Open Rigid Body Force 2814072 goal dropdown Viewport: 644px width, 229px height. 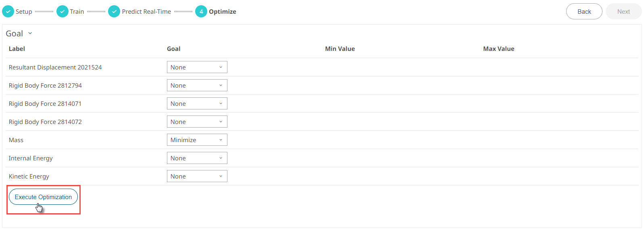[197, 122]
